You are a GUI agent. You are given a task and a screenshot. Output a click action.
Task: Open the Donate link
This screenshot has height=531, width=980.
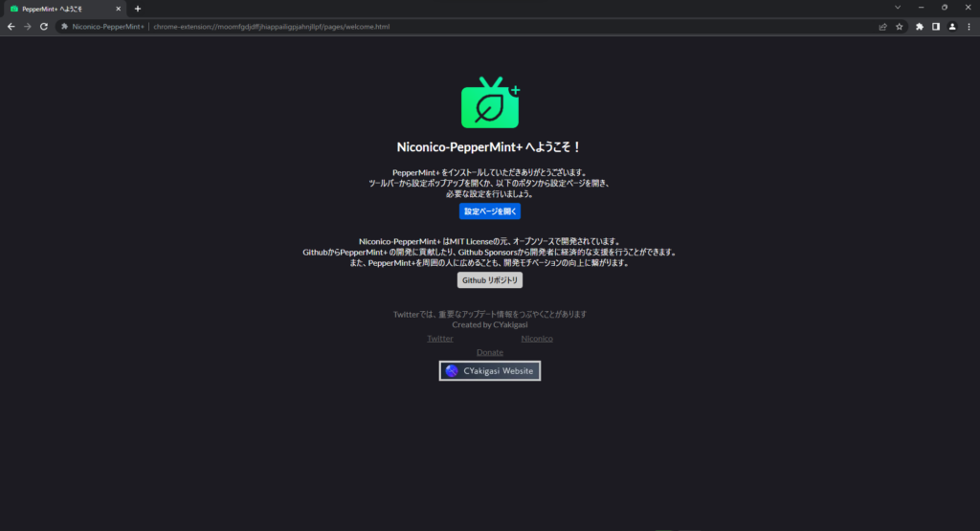[490, 352]
